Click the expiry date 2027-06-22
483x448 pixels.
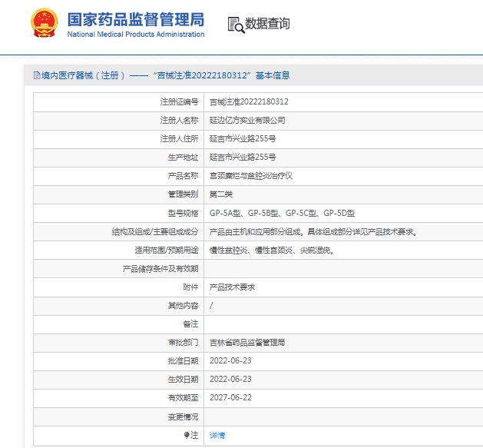(230, 398)
